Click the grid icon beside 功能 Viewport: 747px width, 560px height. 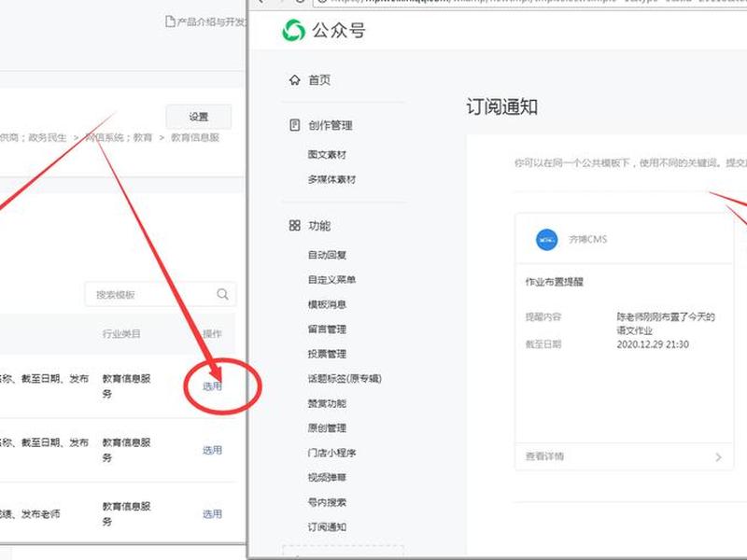[294, 225]
